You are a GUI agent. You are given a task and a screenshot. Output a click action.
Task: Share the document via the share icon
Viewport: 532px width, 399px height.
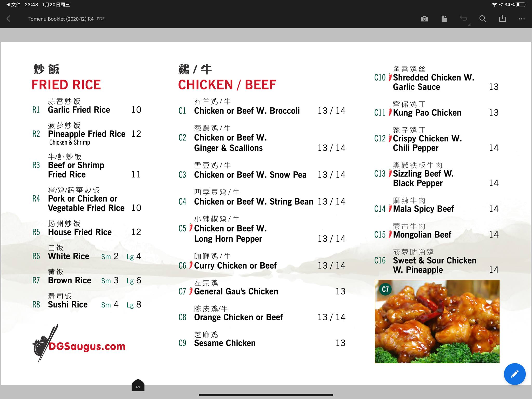click(502, 18)
